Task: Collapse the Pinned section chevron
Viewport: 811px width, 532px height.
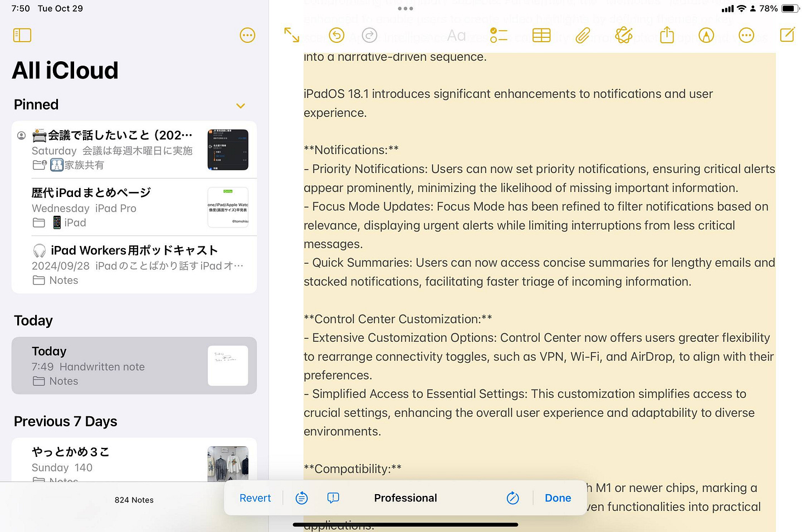Action: (241, 106)
